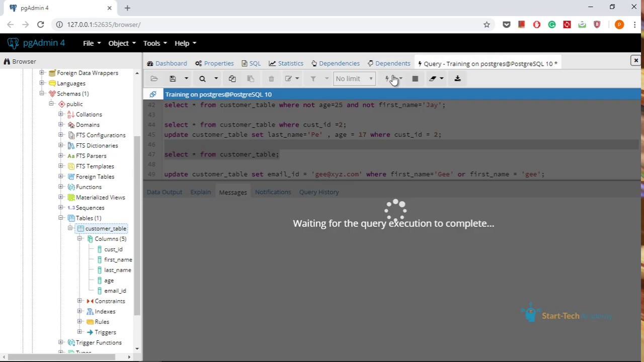Screen dimensions: 644x362
Task: Open the Help menu
Action: click(185, 43)
